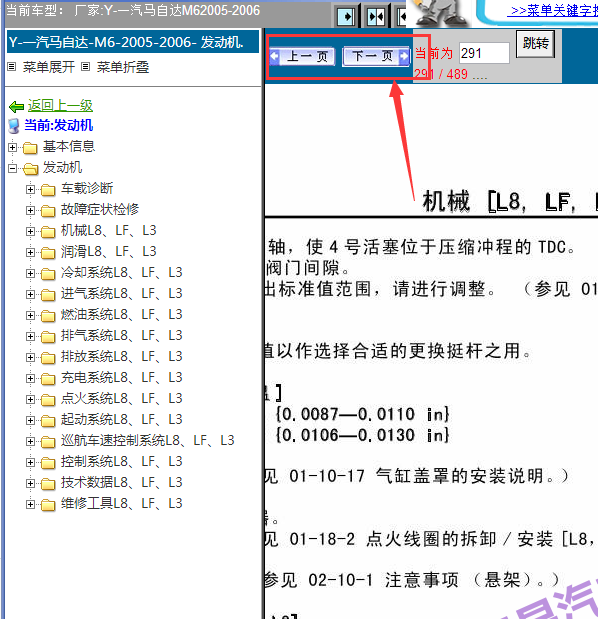Click open folder icon of 发动机
Image resolution: width=598 pixels, height=619 pixels.
point(30,169)
